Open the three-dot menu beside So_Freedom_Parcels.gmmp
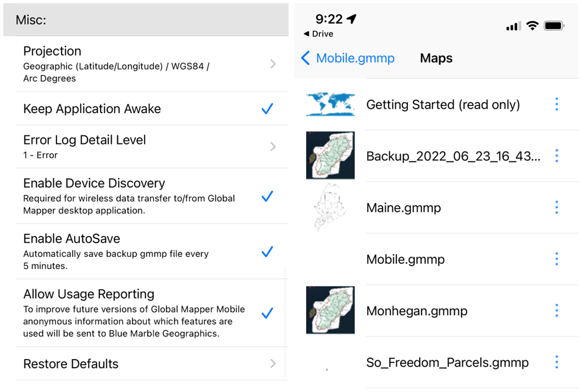This screenshot has width=582, height=392. pos(556,362)
